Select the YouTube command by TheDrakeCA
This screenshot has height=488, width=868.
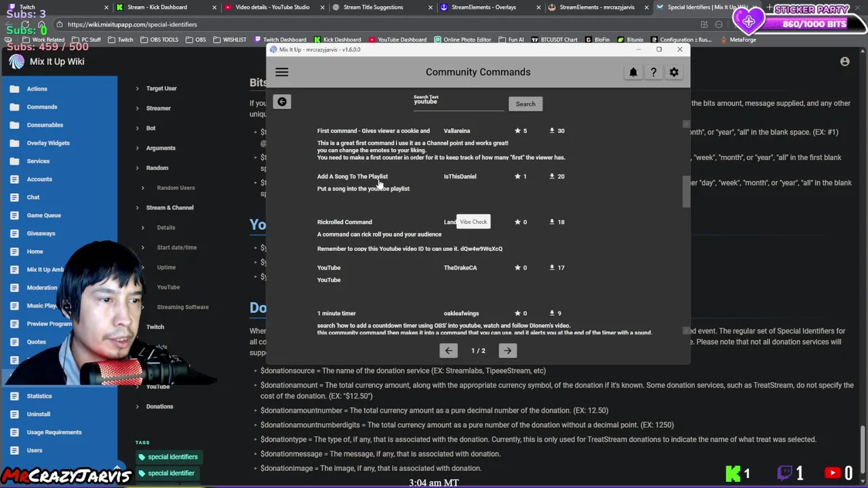tap(329, 268)
